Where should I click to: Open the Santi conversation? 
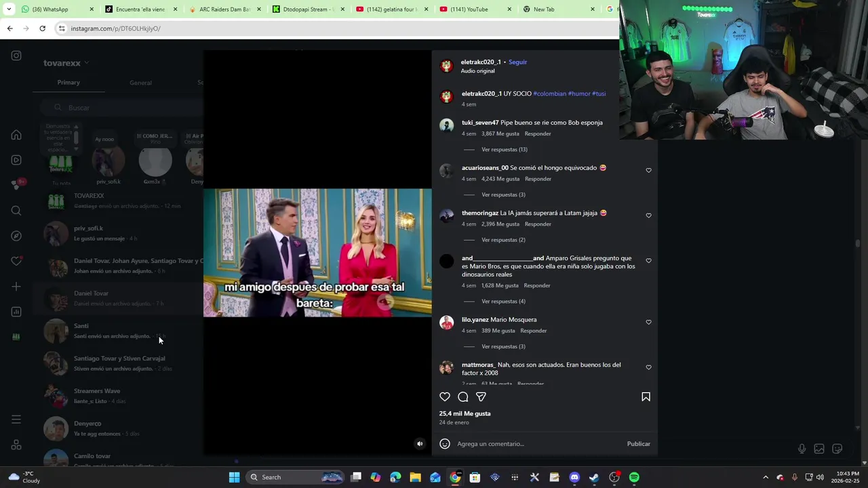coord(119,331)
